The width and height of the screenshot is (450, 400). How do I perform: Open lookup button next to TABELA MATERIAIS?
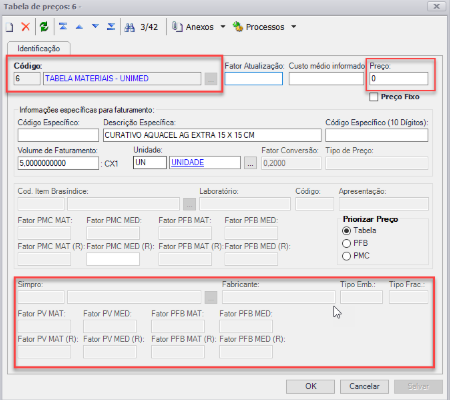211,79
